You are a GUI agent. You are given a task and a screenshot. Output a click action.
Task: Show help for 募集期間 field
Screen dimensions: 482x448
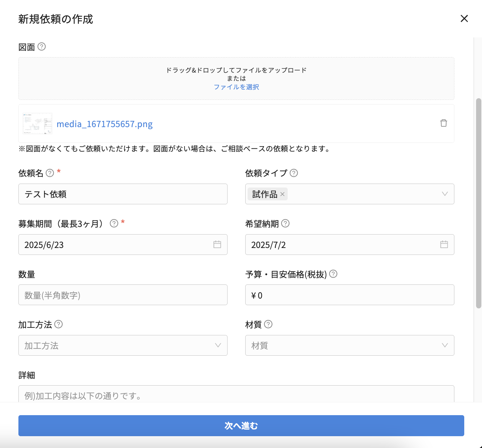pyautogui.click(x=114, y=223)
